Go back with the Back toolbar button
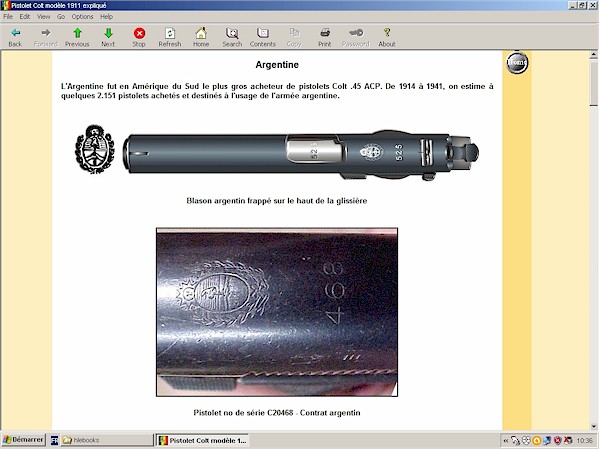Screen dimensions: 600x450 tap(15, 37)
